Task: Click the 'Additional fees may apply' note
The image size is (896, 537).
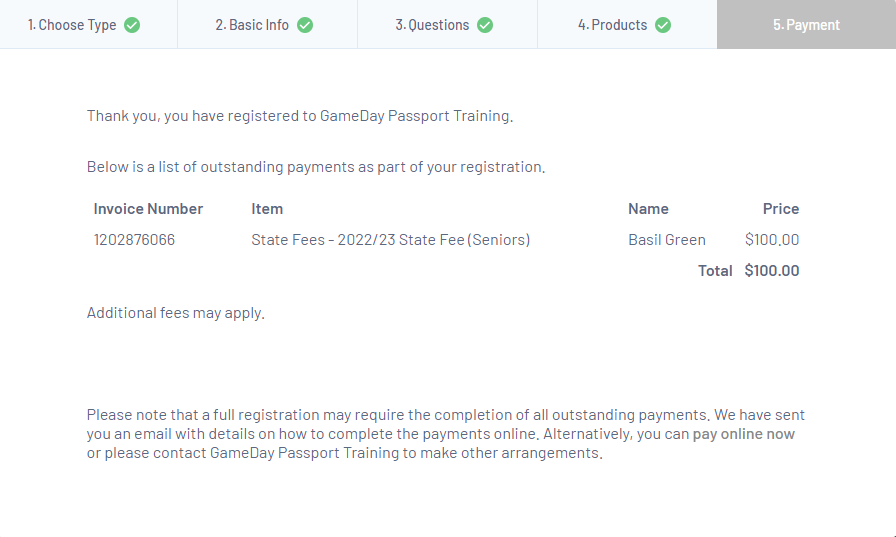Action: coord(176,313)
